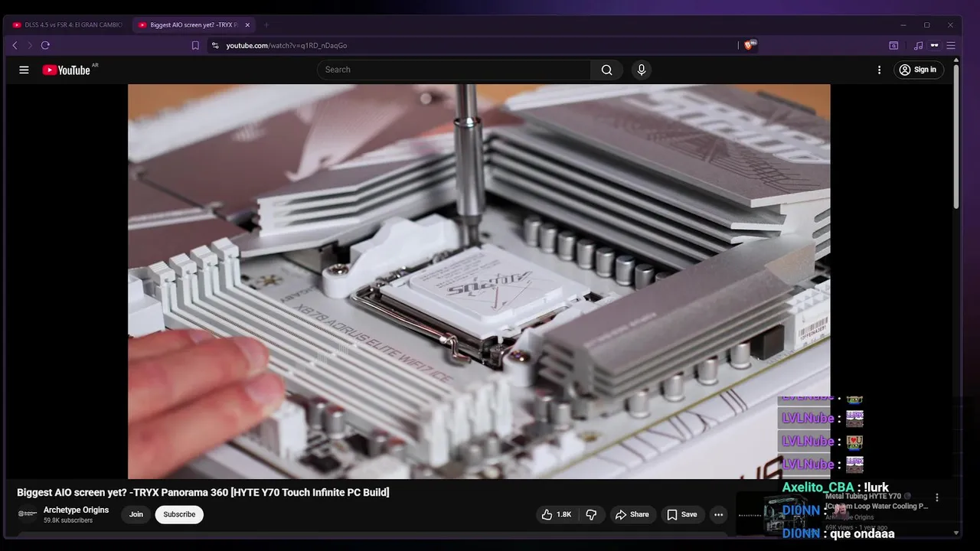This screenshot has width=980, height=551.
Task: Open more actions ellipsis below video
Action: click(718, 514)
